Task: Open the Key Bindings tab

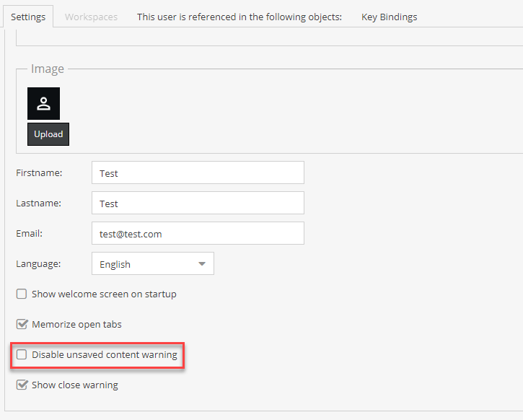Action: click(390, 17)
